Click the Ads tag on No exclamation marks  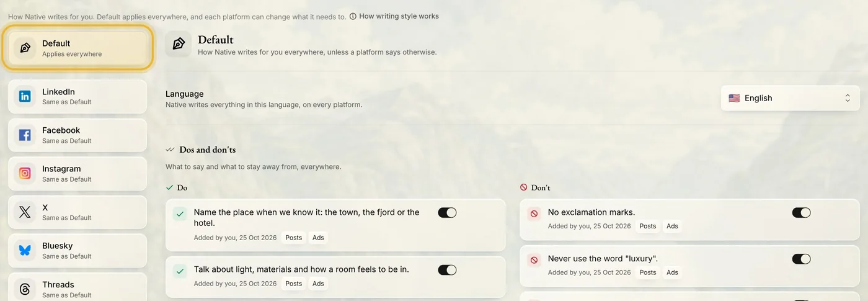[672, 227]
